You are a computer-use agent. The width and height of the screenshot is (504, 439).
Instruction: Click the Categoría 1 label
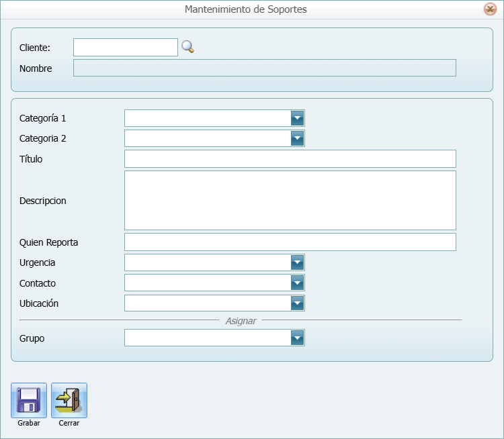pos(42,118)
